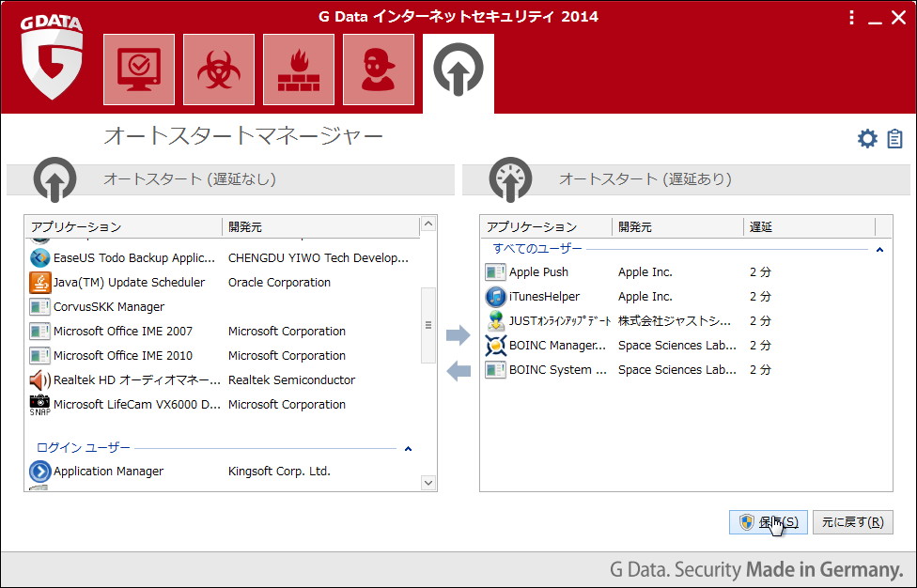Click the Microsoft Office IME 2010 icon

click(39, 356)
